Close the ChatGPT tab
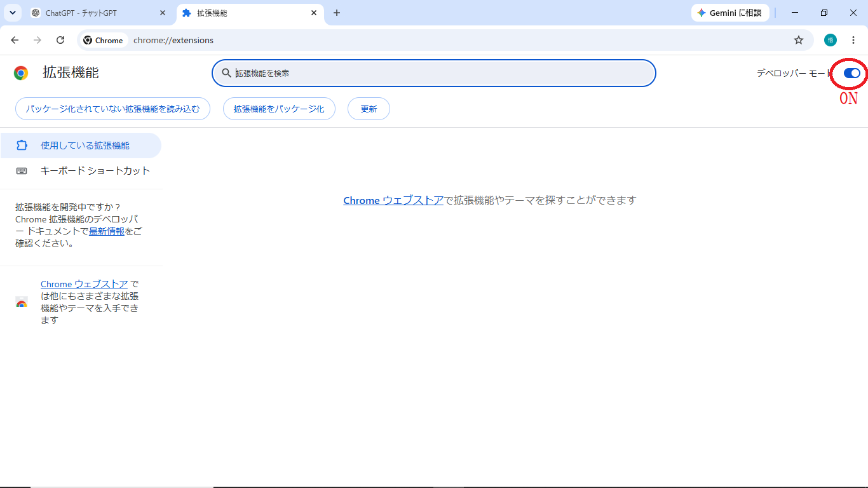Viewport: 868px width, 488px height. [163, 13]
